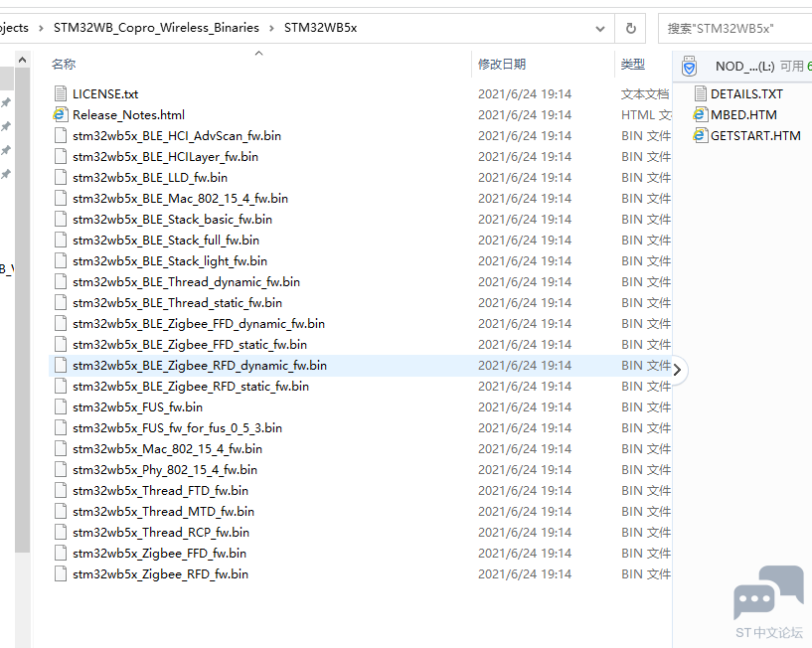The width and height of the screenshot is (812, 648).
Task: Select stm32wb5x_Thread_RCP_fw.bin file name
Action: tap(161, 532)
